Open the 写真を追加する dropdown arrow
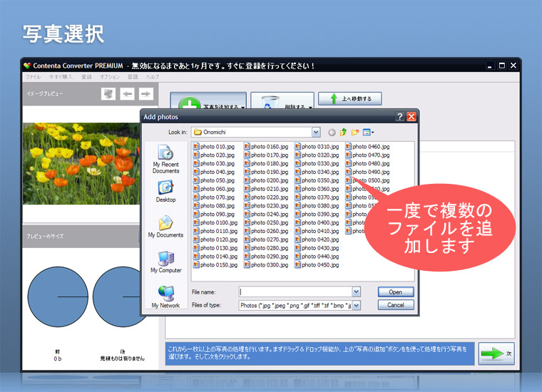 coord(243,108)
